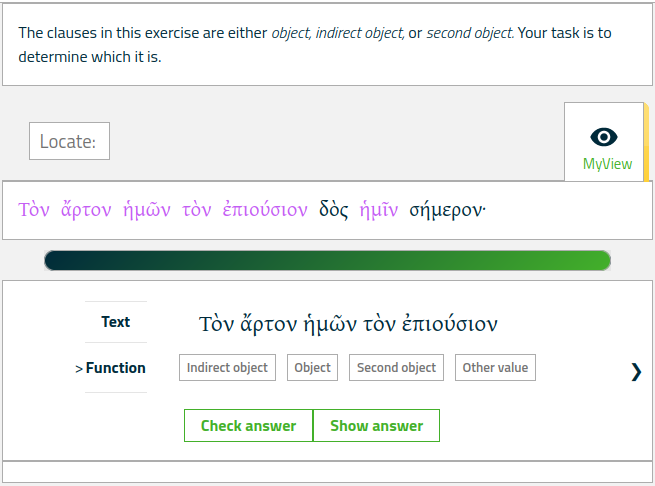Open the MyView tab
The height and width of the screenshot is (486, 655).
[x=604, y=142]
